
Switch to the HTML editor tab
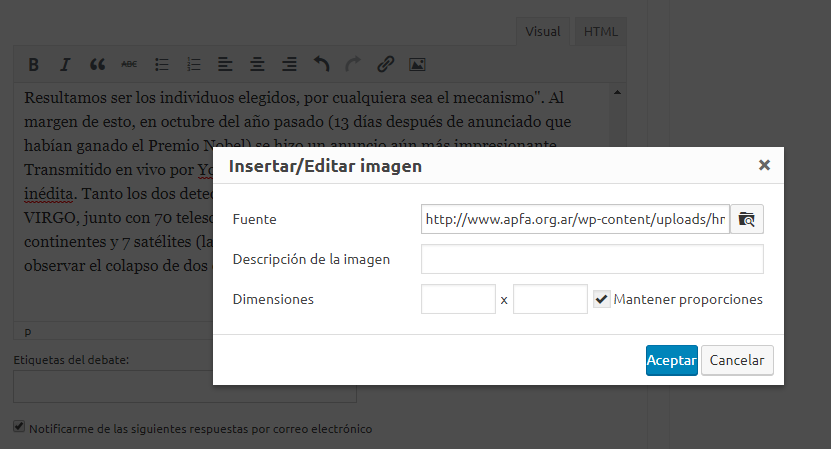(601, 32)
